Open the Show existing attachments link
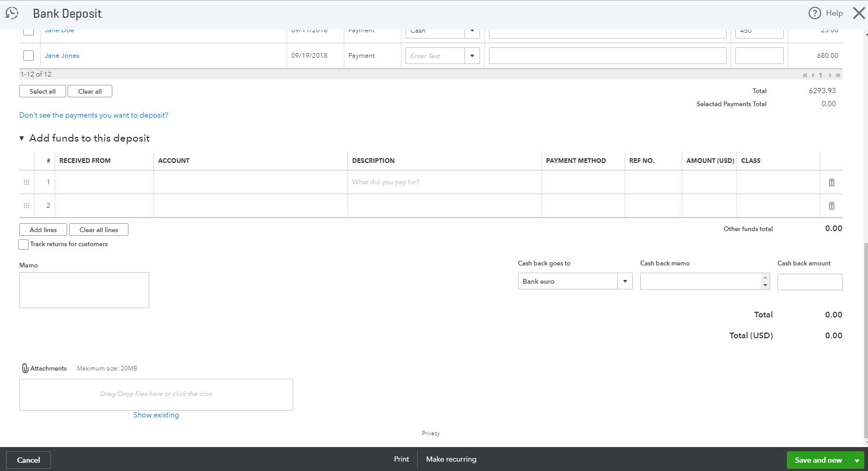 156,414
